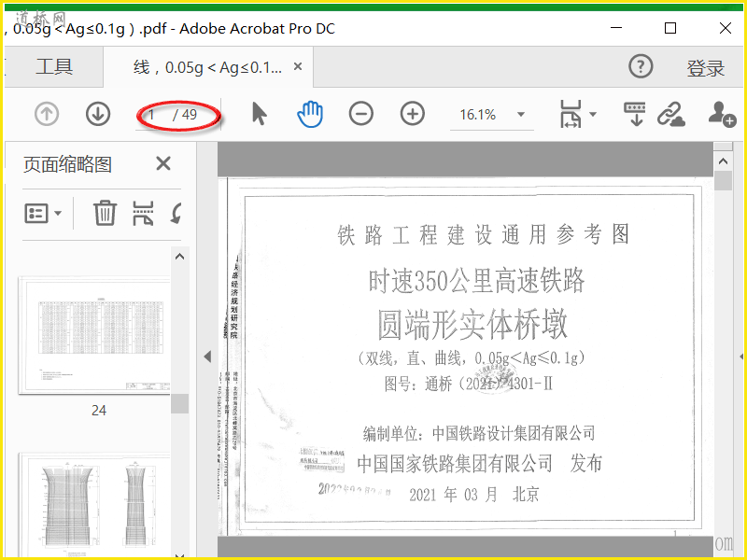Click the text 图号：通桥（2021）4301-Ⅱ

(x=469, y=384)
